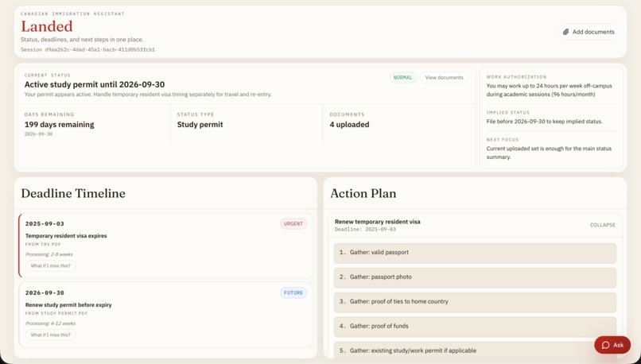The height and width of the screenshot is (364, 641).
Task: Select step 4 Gather: proof of funds
Action: 475,327
